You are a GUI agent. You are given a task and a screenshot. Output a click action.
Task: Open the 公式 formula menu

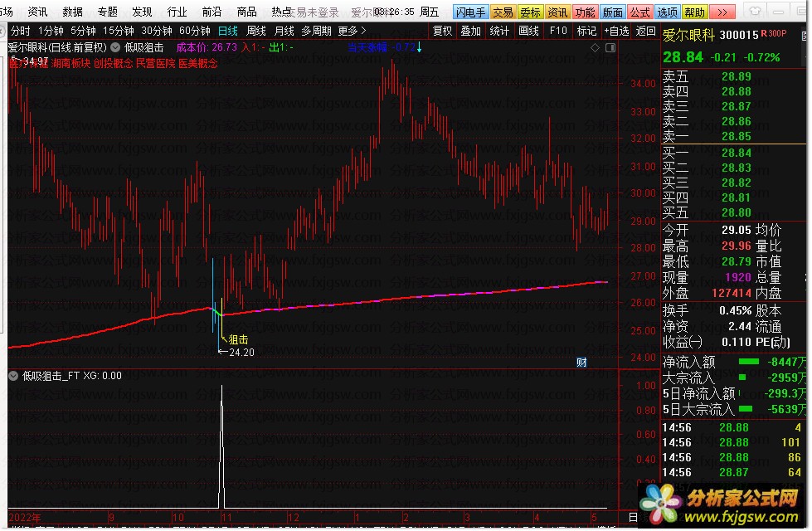pos(640,12)
